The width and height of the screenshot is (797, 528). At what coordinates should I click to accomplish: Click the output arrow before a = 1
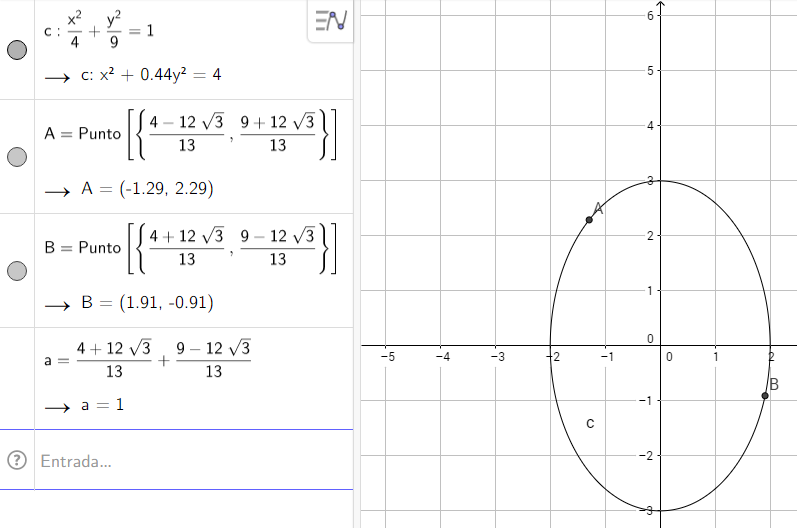tap(57, 407)
